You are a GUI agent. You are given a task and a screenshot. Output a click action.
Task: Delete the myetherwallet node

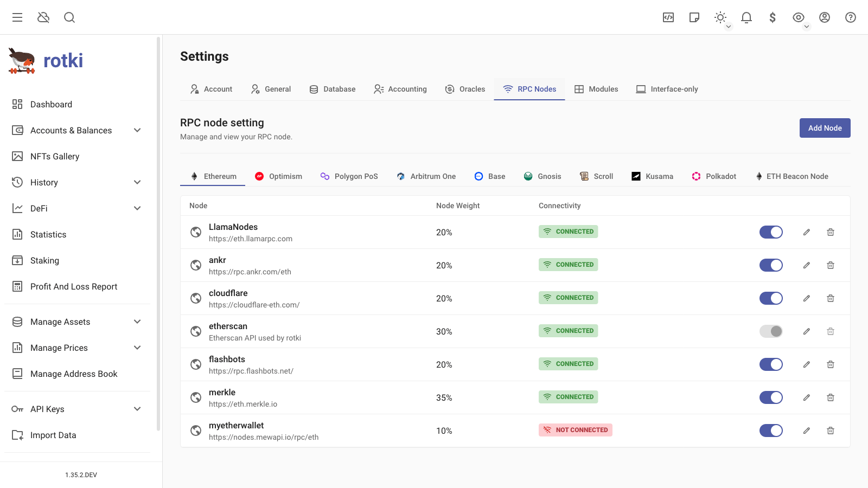[x=831, y=431]
